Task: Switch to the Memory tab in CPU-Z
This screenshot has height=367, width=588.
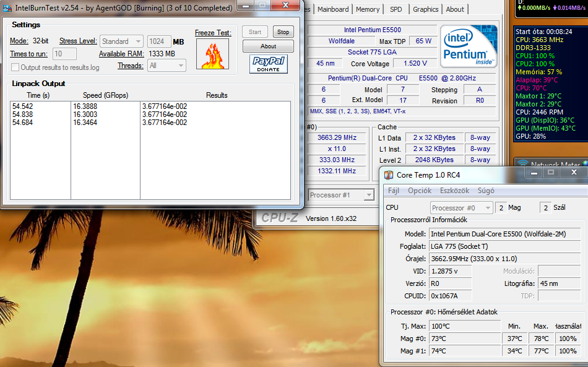Action: [368, 9]
